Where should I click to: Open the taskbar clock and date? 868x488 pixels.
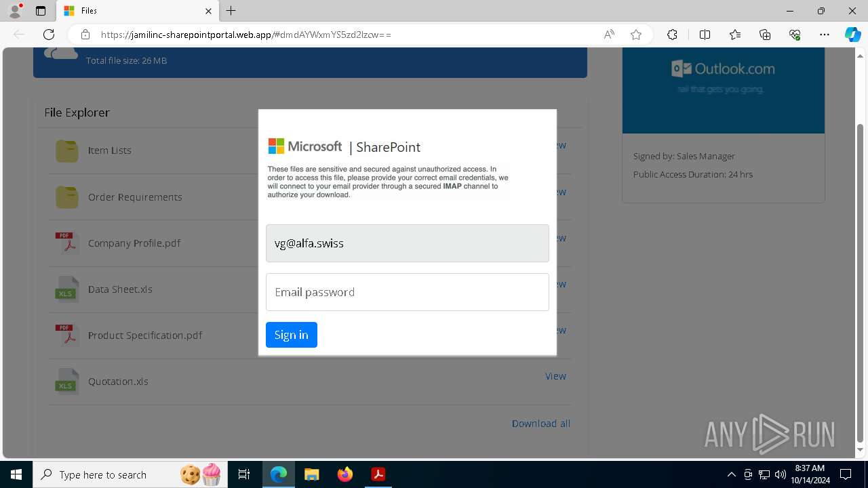pos(810,474)
